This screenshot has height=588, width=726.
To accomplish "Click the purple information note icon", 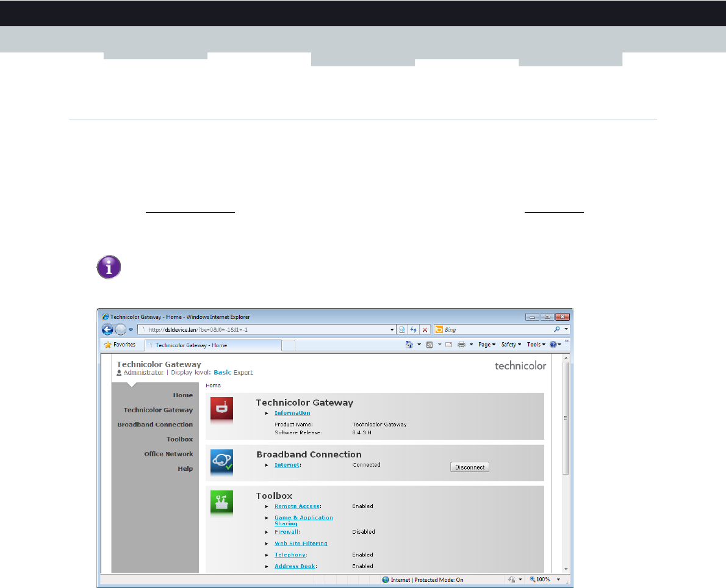I will pos(109,267).
